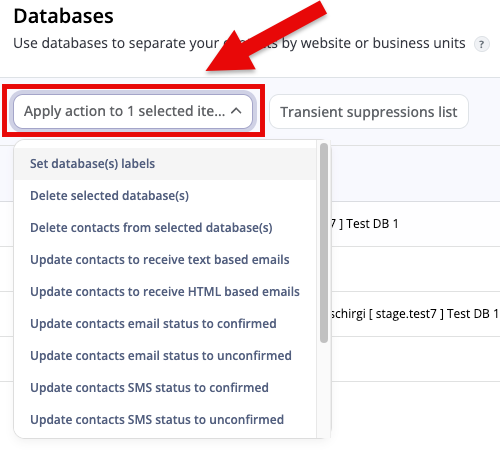Choose Update contacts to receive HTML based emails

pyautogui.click(x=165, y=292)
